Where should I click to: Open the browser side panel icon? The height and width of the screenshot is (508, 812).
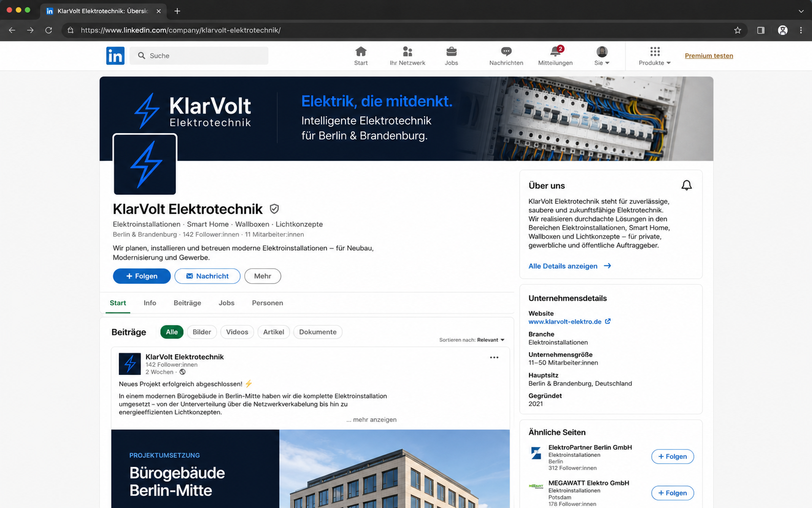click(x=761, y=30)
